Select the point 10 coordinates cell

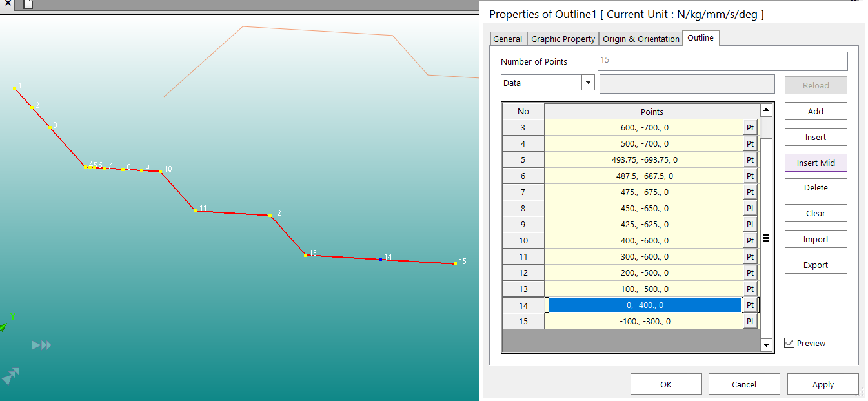[x=643, y=240]
